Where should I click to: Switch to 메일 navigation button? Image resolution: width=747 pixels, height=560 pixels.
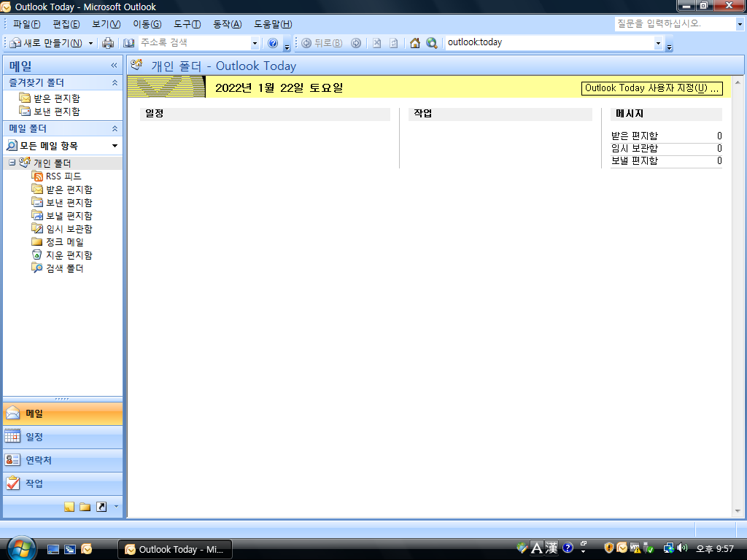point(63,414)
